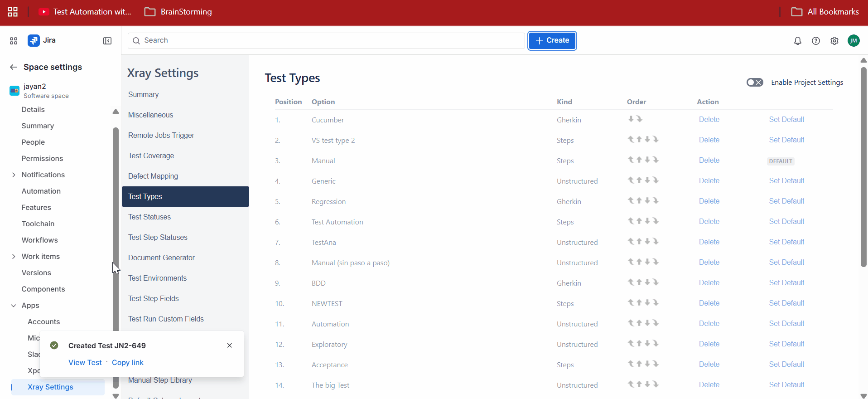868x399 pixels.
Task: Collapse the sidebar using the panel icon
Action: 107,41
